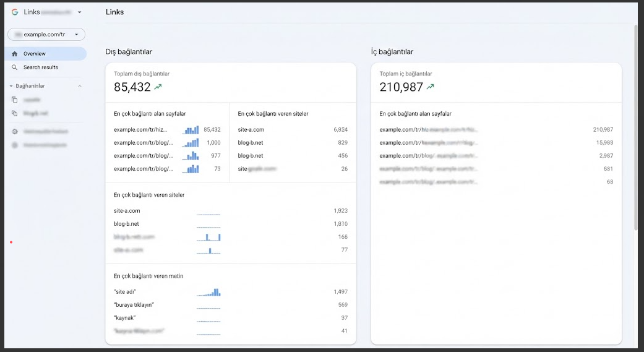Click the total internal links value 210,987

401,87
